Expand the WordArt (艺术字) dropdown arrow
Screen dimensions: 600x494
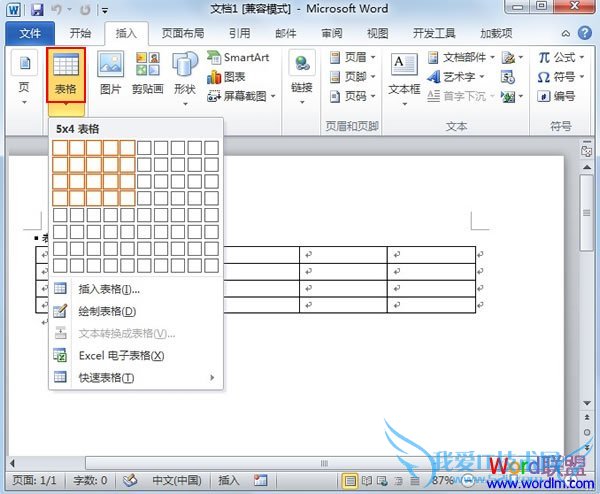(482, 77)
